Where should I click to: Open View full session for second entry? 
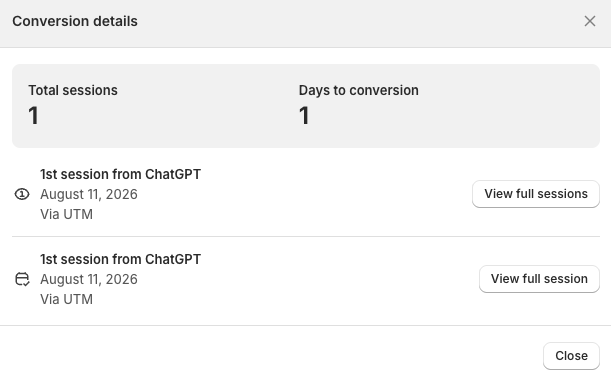539,279
